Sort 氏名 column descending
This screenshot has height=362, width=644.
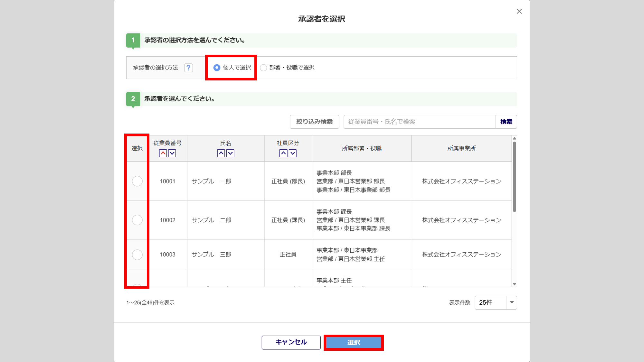[x=230, y=153]
